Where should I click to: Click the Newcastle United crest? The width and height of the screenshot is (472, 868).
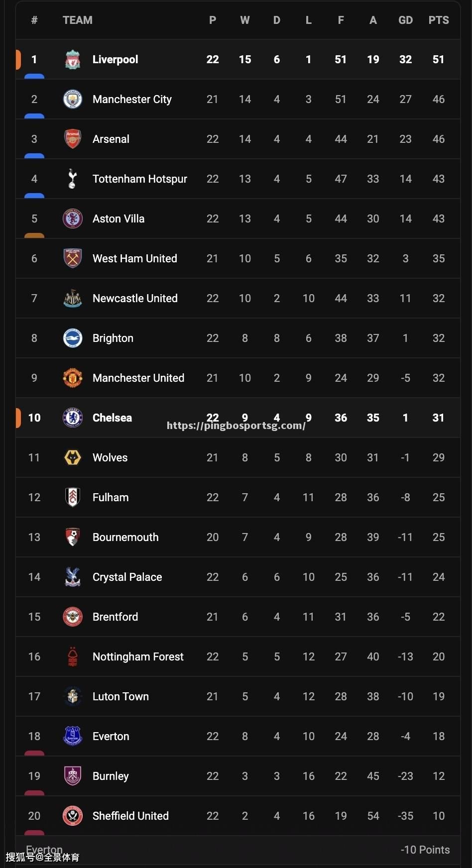pos(73,298)
